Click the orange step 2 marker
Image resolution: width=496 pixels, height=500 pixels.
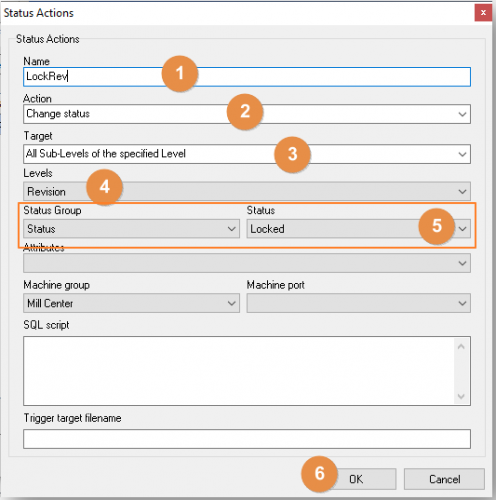pos(245,111)
